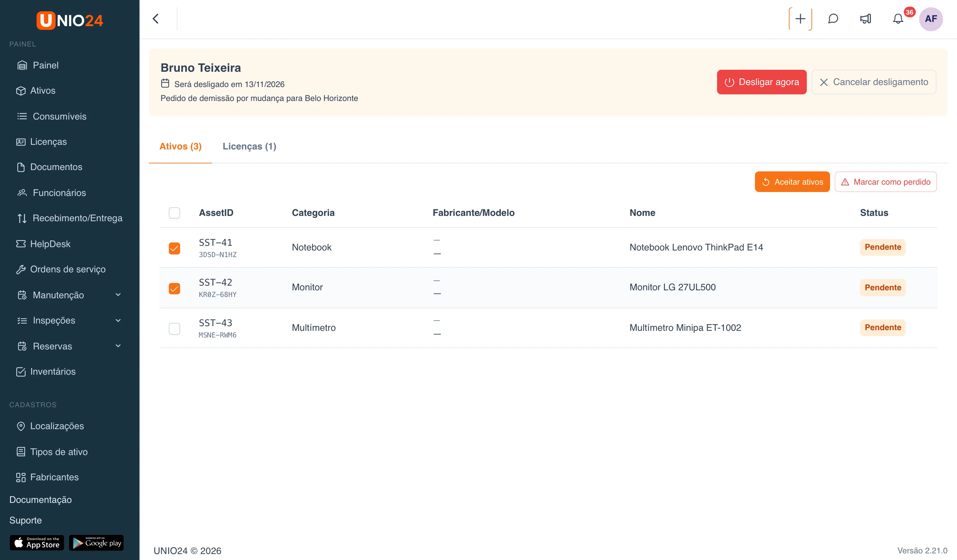Open the AF user avatar

pyautogui.click(x=931, y=19)
